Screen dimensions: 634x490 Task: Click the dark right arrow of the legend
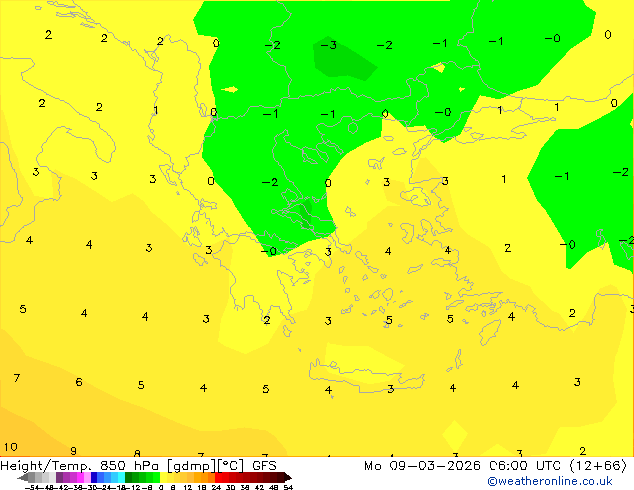288,477
